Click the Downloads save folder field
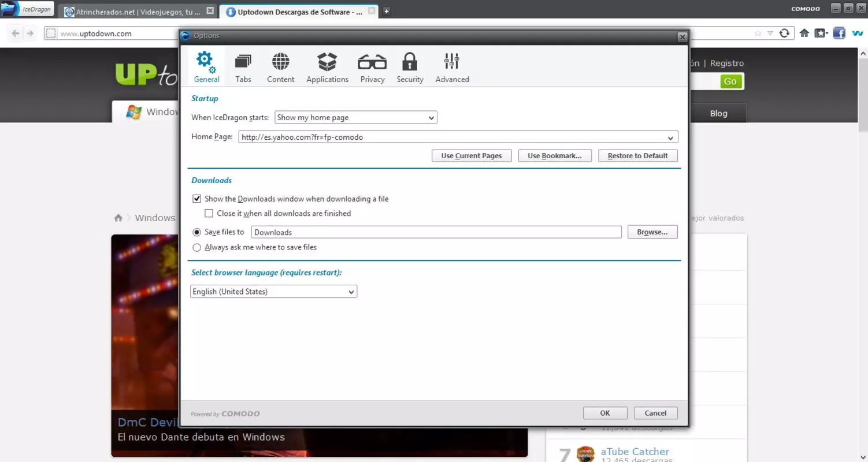868x462 pixels. [436, 232]
